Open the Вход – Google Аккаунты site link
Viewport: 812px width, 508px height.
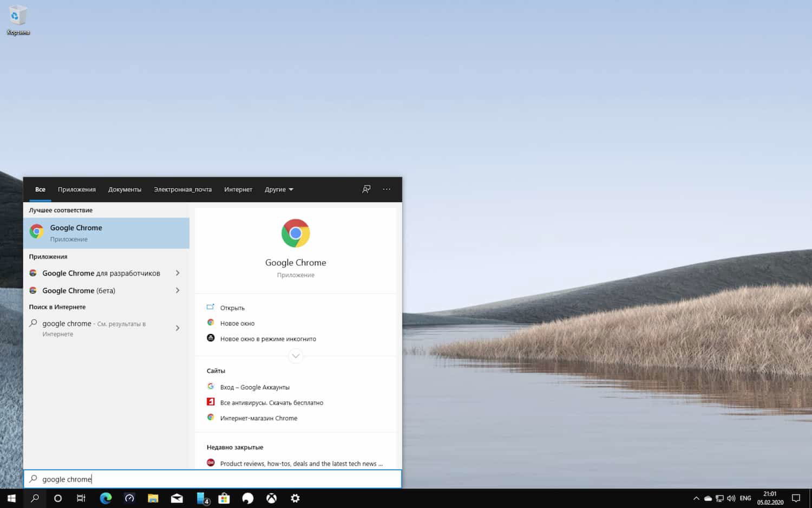254,387
